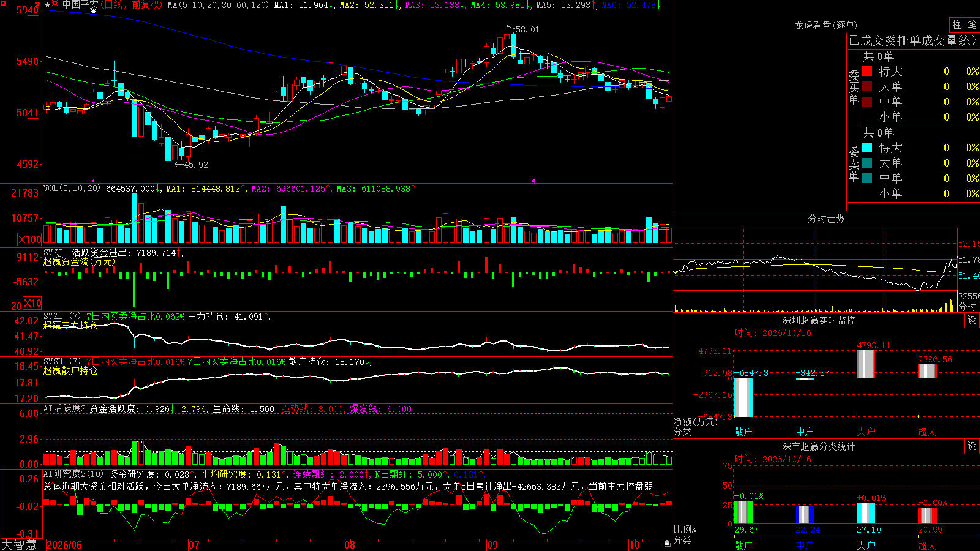The height and width of the screenshot is (551, 980).
Task: Click the 超大 label under the realtime monitor chart
Action: [927, 432]
